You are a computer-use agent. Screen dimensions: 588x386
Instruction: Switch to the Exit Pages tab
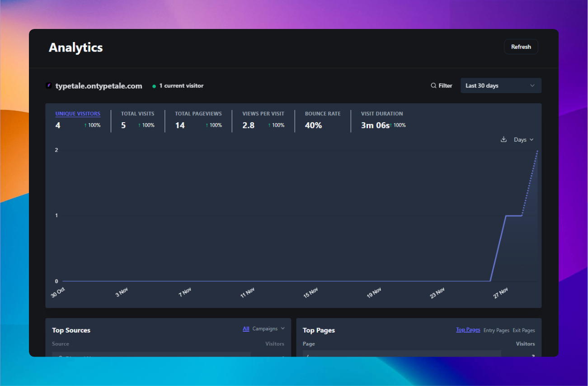523,330
